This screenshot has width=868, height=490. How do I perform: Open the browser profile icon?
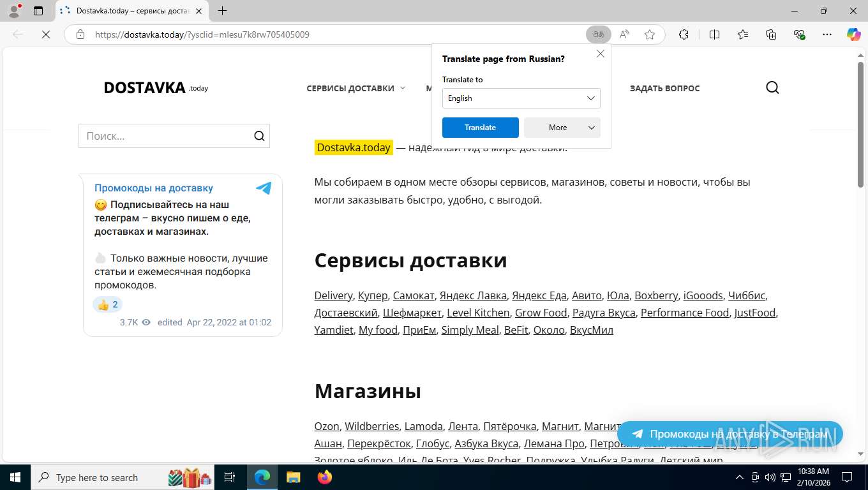click(14, 11)
